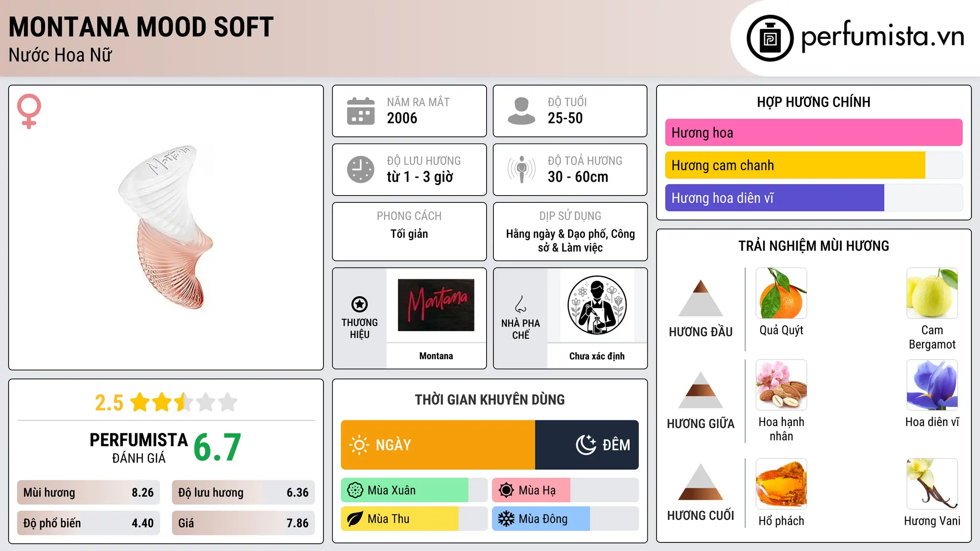Click the clock icon beside Độ lưu hương

361,169
